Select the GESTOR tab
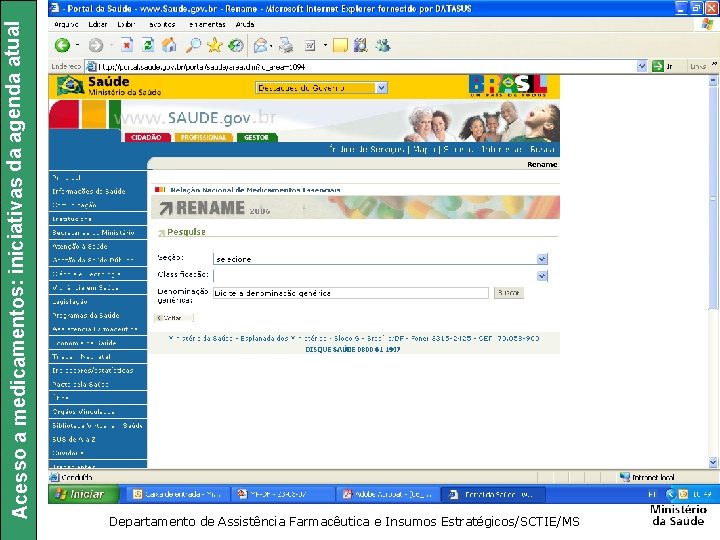The image size is (720, 540). point(257,137)
